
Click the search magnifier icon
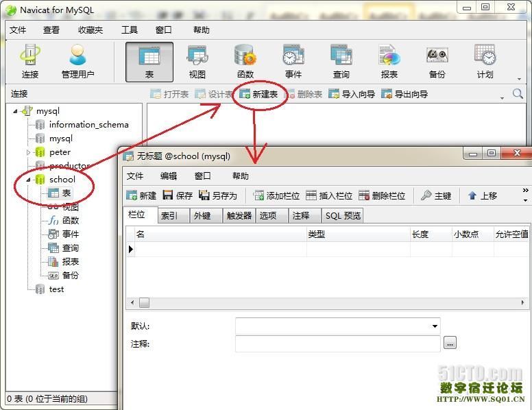pyautogui.click(x=518, y=94)
